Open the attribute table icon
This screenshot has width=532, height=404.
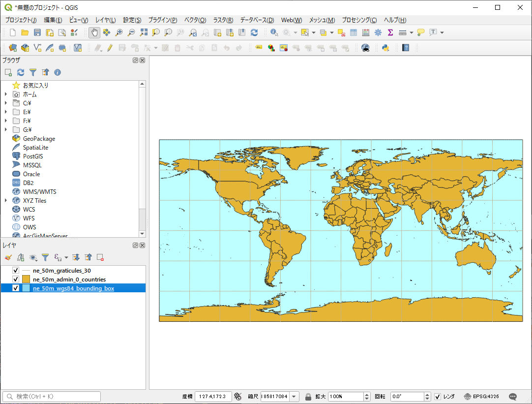tap(353, 32)
